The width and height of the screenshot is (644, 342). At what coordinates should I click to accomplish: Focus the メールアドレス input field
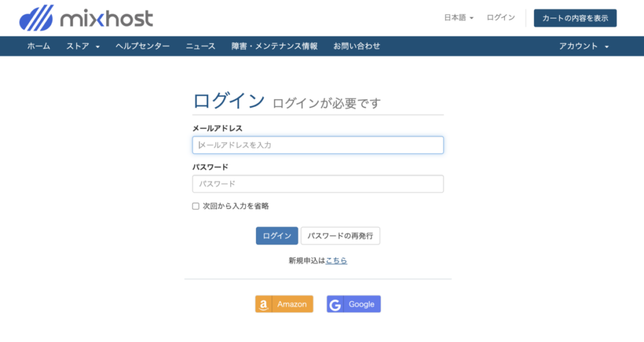tap(318, 145)
